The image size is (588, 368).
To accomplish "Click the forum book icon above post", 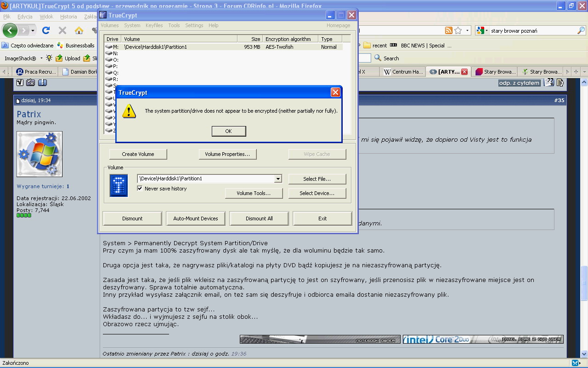I will point(42,83).
